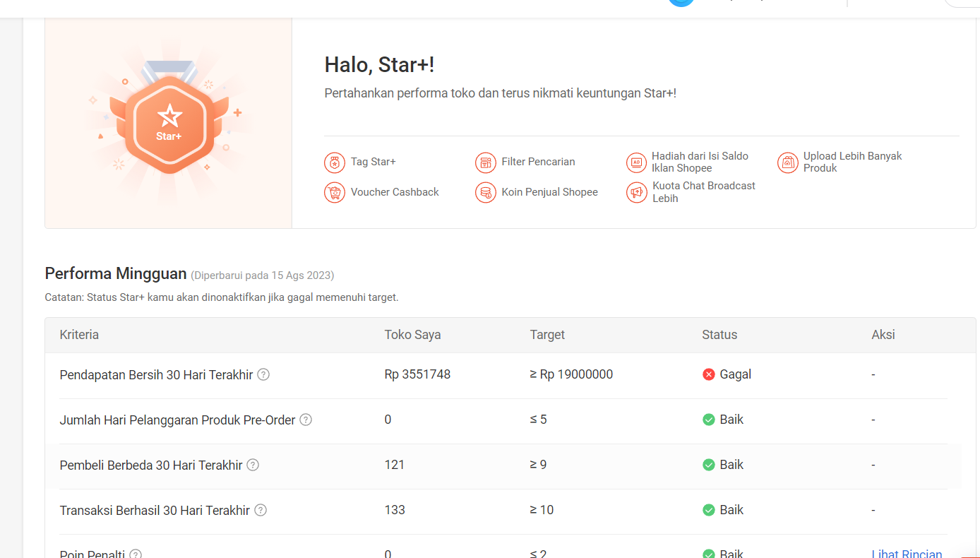This screenshot has height=558, width=980.
Task: Click Jumlah Hari Pelanggaran Produk Pre-Order label
Action: (177, 420)
